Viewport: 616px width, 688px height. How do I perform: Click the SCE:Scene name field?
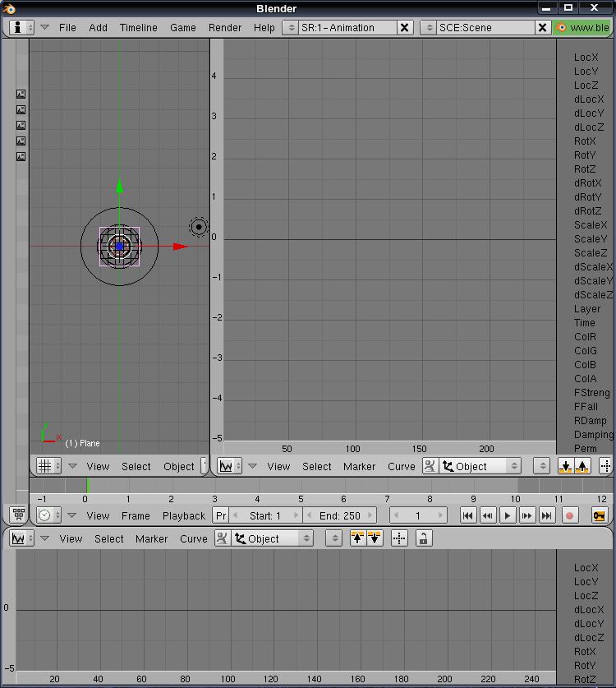(x=485, y=28)
